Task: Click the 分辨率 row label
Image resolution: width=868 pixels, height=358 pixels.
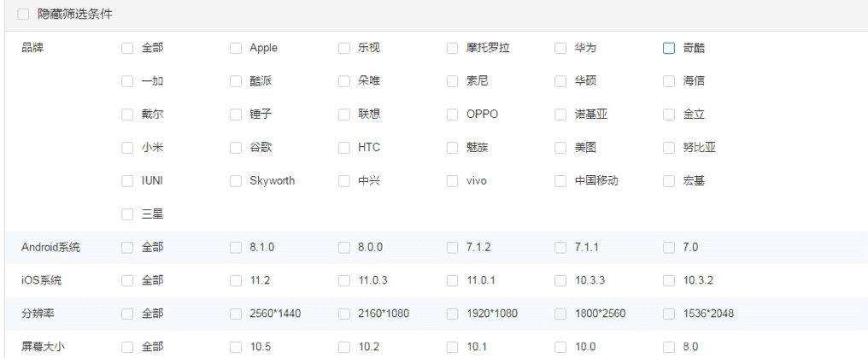Action: 38,314
